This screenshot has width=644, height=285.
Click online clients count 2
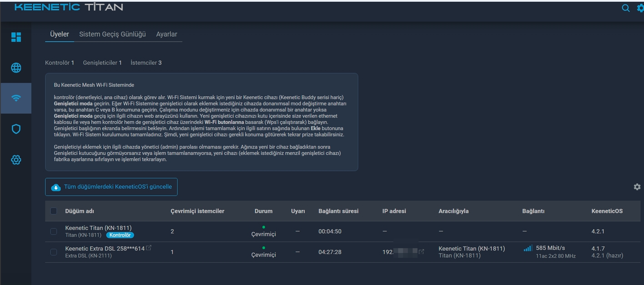(x=172, y=231)
